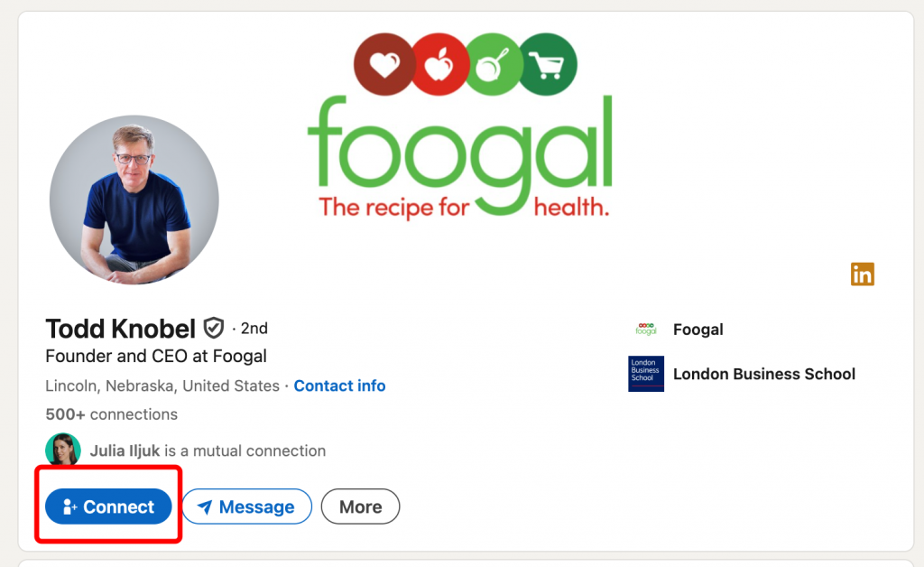Open the London Business School text link
Screen dimensions: 924x567
click(x=764, y=374)
